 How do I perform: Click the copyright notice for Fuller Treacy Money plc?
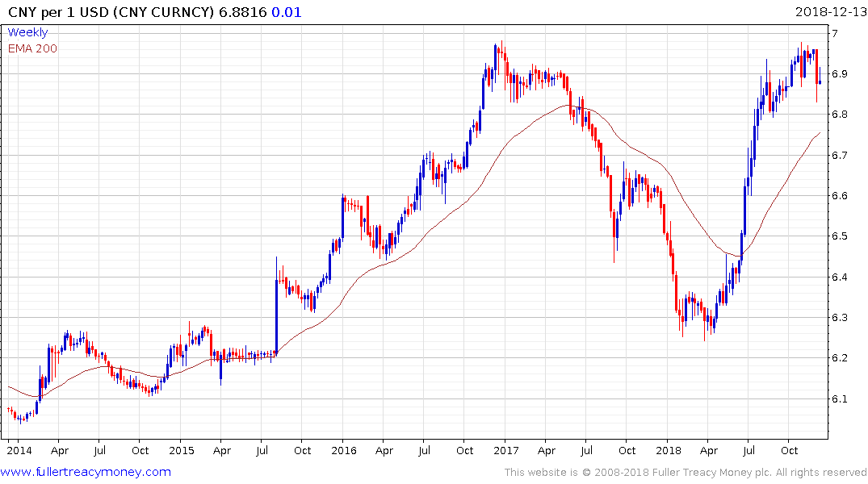click(686, 473)
